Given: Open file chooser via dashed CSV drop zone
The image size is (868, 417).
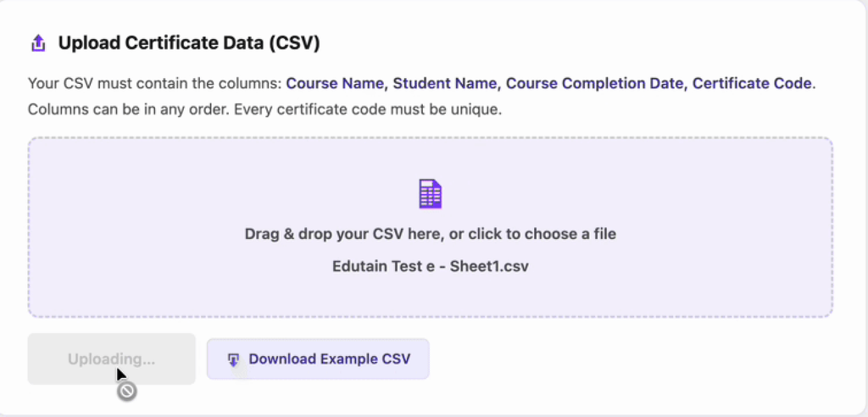Looking at the screenshot, I should pos(430,228).
